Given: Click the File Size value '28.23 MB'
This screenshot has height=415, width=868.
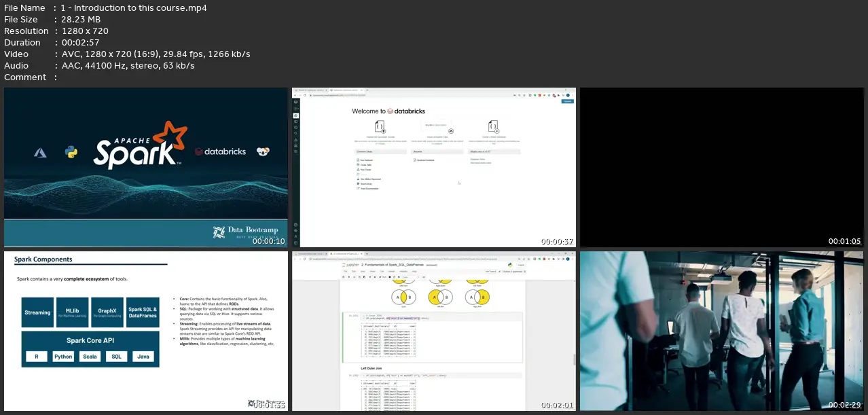Looking at the screenshot, I should (80, 19).
